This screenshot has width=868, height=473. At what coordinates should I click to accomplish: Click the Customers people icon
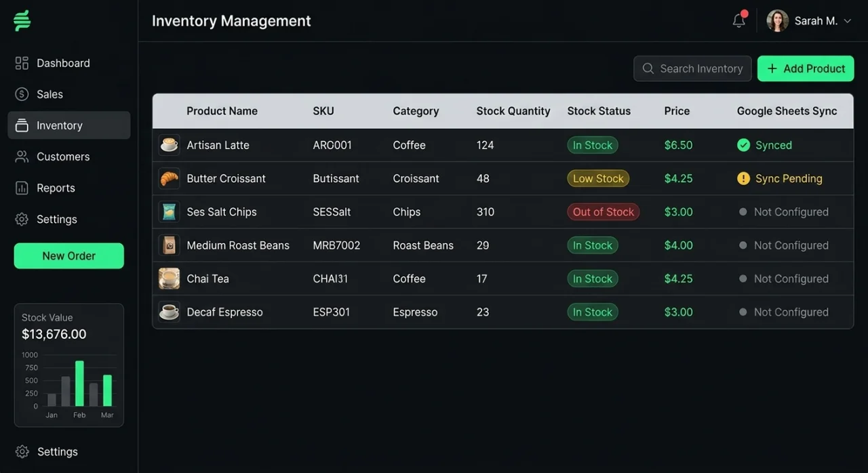click(22, 157)
